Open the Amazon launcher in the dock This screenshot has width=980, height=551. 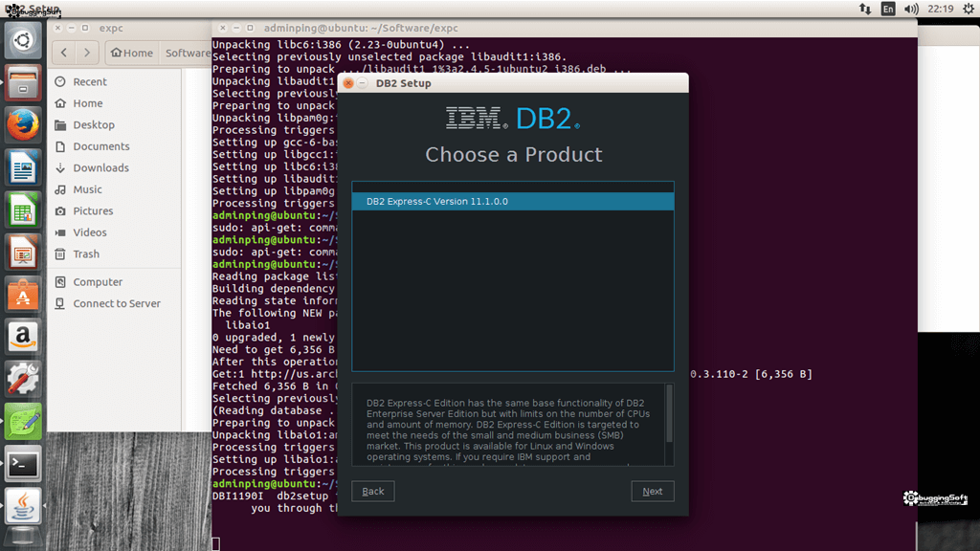point(23,338)
